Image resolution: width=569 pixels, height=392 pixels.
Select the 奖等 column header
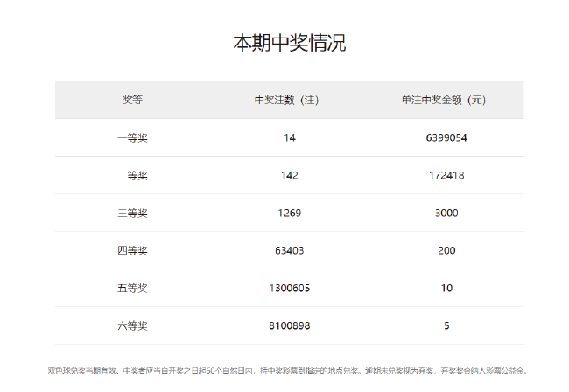pyautogui.click(x=132, y=100)
